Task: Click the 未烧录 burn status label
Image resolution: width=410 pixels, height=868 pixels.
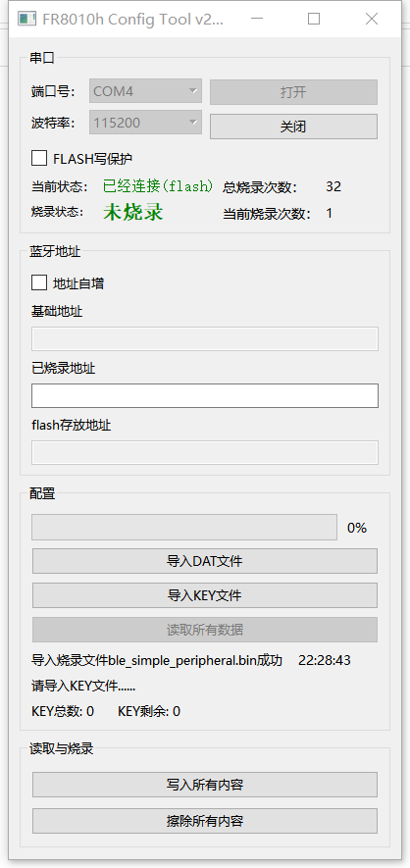Action: click(x=133, y=213)
